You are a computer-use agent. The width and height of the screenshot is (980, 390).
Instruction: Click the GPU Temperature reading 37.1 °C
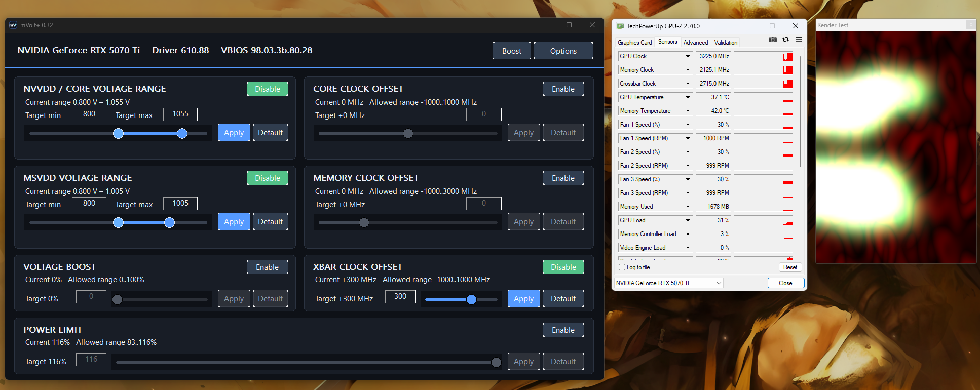click(713, 97)
